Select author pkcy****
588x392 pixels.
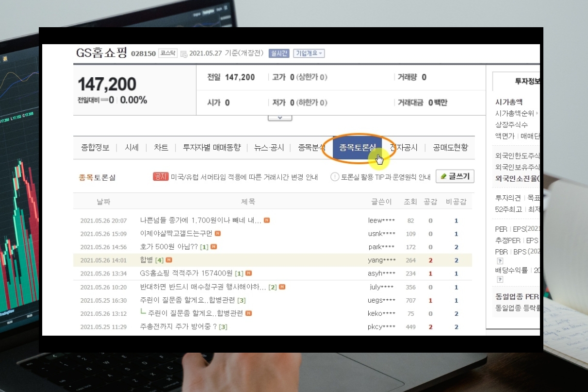coord(382,327)
